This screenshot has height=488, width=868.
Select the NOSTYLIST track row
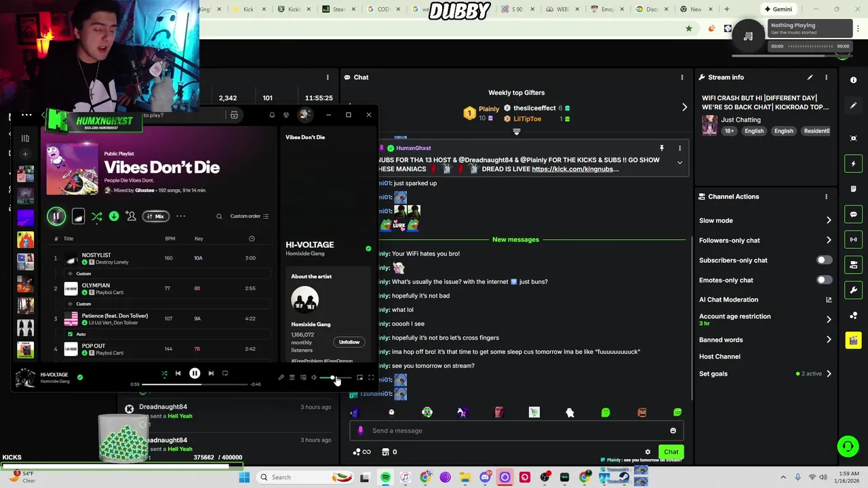click(x=161, y=258)
